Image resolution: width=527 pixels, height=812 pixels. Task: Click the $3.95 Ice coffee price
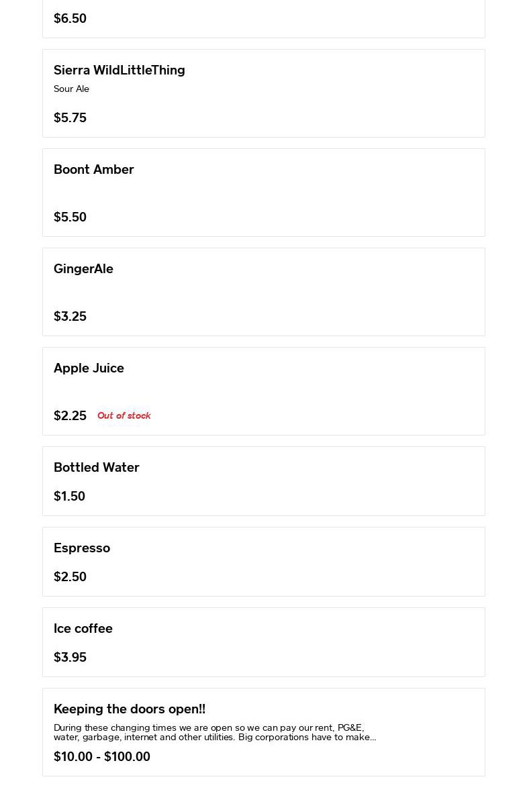tap(70, 657)
